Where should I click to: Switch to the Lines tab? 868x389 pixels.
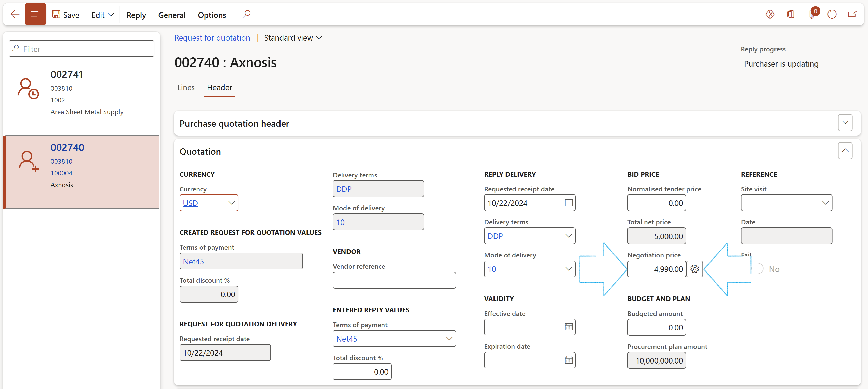pos(186,88)
